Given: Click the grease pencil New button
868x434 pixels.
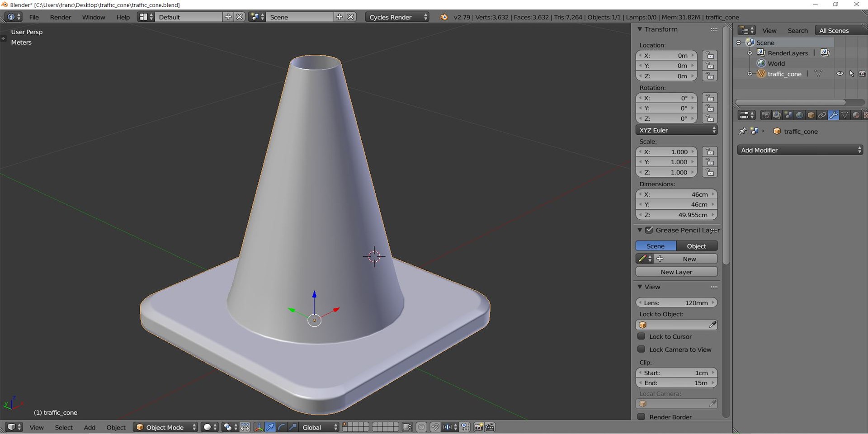Looking at the screenshot, I should 686,259.
